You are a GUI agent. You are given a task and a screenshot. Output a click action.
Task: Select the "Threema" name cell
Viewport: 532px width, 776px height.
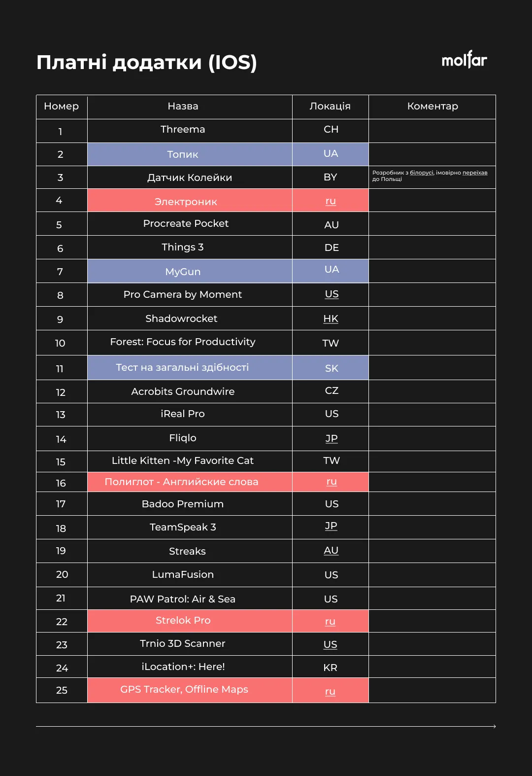click(183, 130)
